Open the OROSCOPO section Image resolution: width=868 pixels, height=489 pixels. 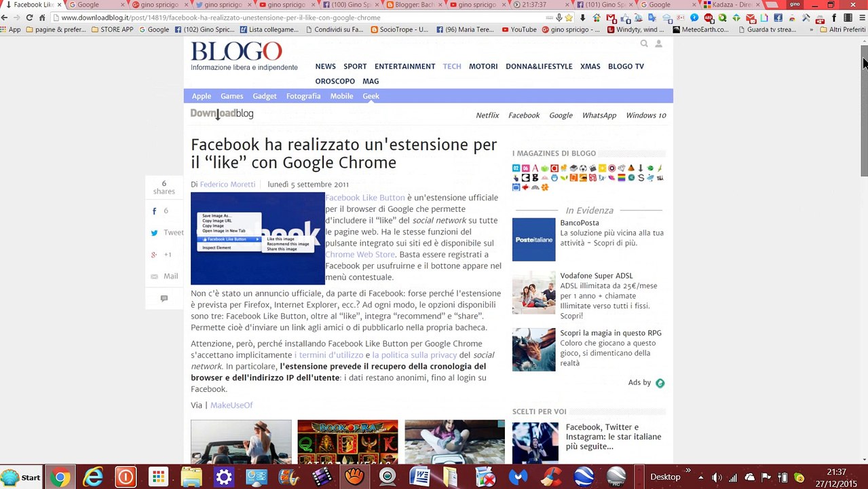click(335, 81)
